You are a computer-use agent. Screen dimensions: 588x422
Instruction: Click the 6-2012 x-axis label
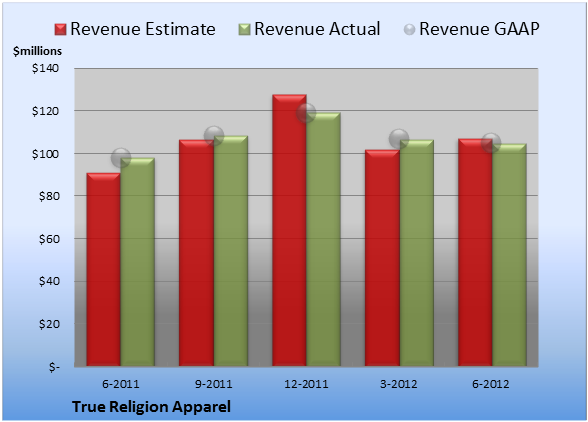491,384
